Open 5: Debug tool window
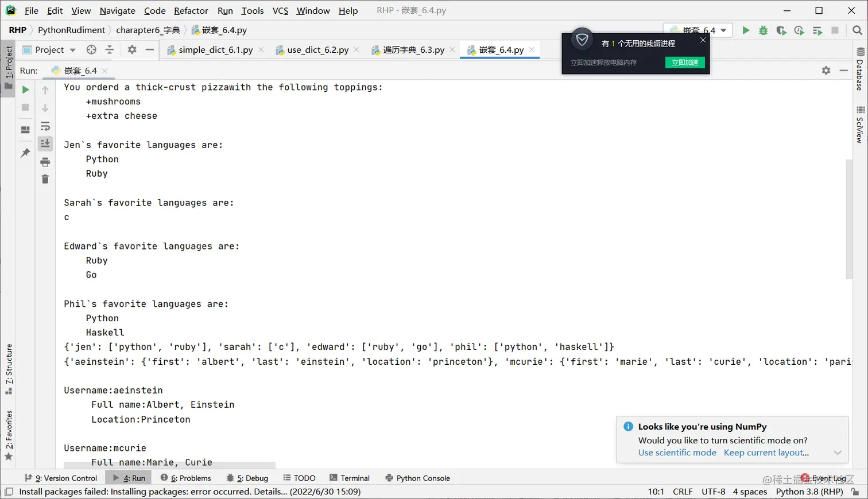 [x=247, y=478]
